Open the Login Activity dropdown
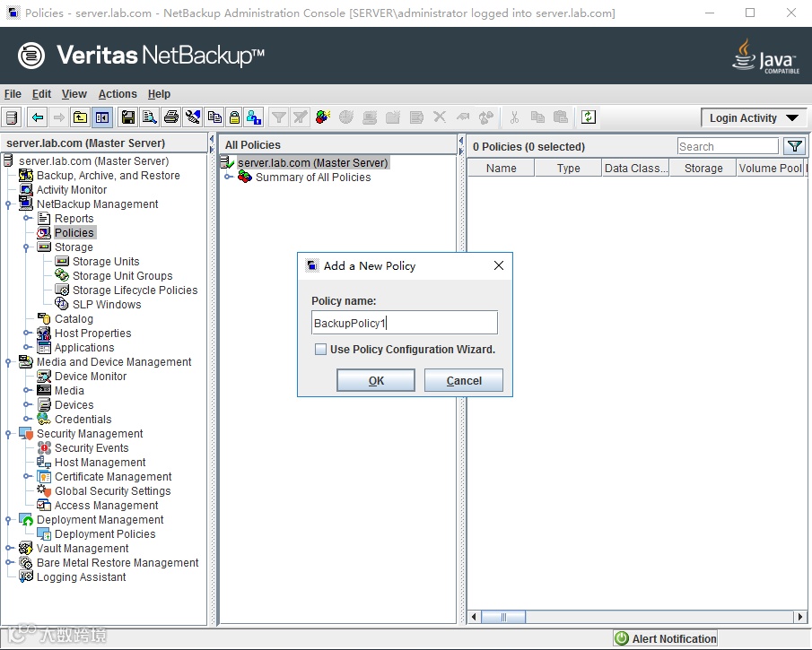Viewport: 812px width, 650px height. coord(754,118)
